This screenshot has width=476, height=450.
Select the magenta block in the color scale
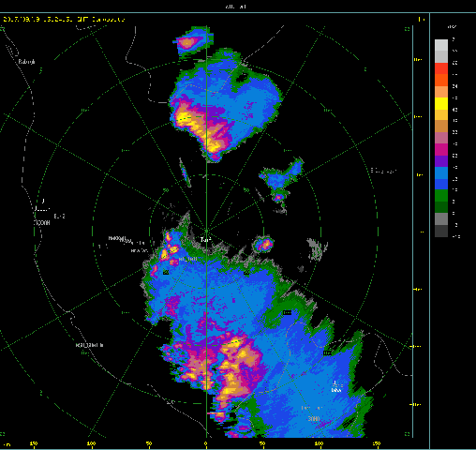tap(441, 150)
